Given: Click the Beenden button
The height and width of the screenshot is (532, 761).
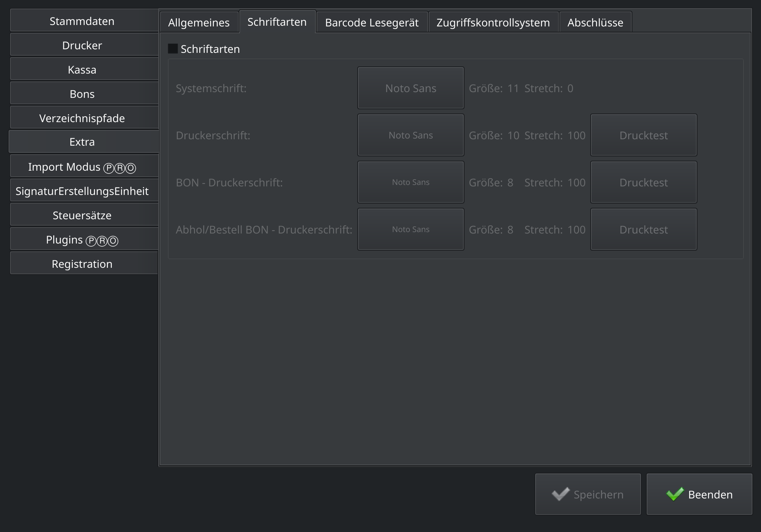Looking at the screenshot, I should click(700, 494).
